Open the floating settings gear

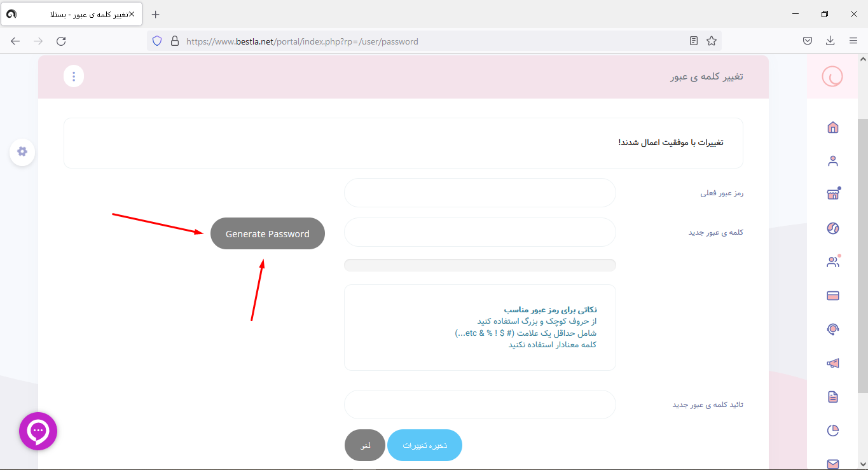(22, 151)
